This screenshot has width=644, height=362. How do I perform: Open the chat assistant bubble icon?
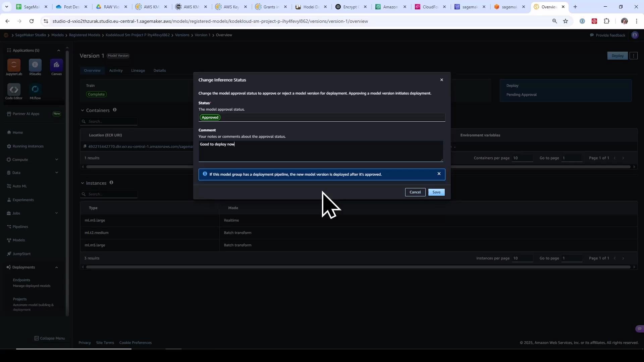pyautogui.click(x=639, y=329)
